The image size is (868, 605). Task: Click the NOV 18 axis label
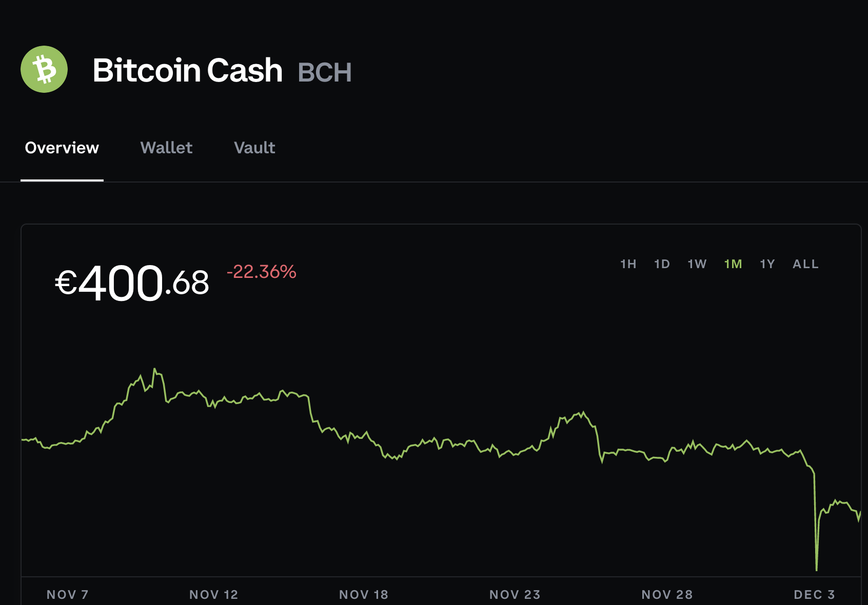pyautogui.click(x=364, y=595)
